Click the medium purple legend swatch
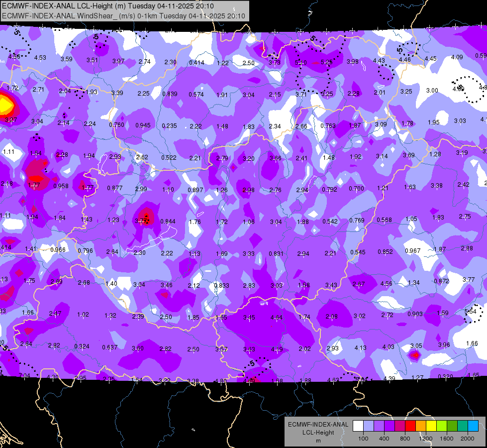487x448 pixels. pyautogui.click(x=379, y=426)
